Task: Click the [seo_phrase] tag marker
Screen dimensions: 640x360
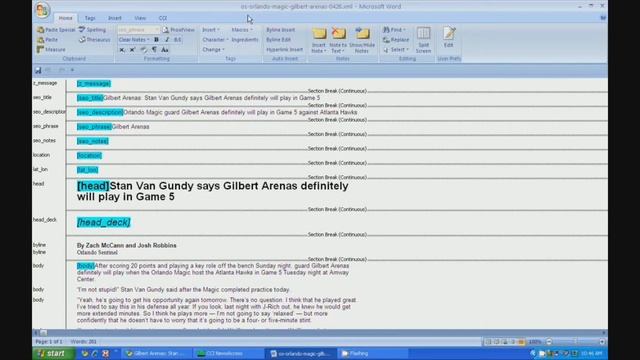Action: [x=94, y=127]
